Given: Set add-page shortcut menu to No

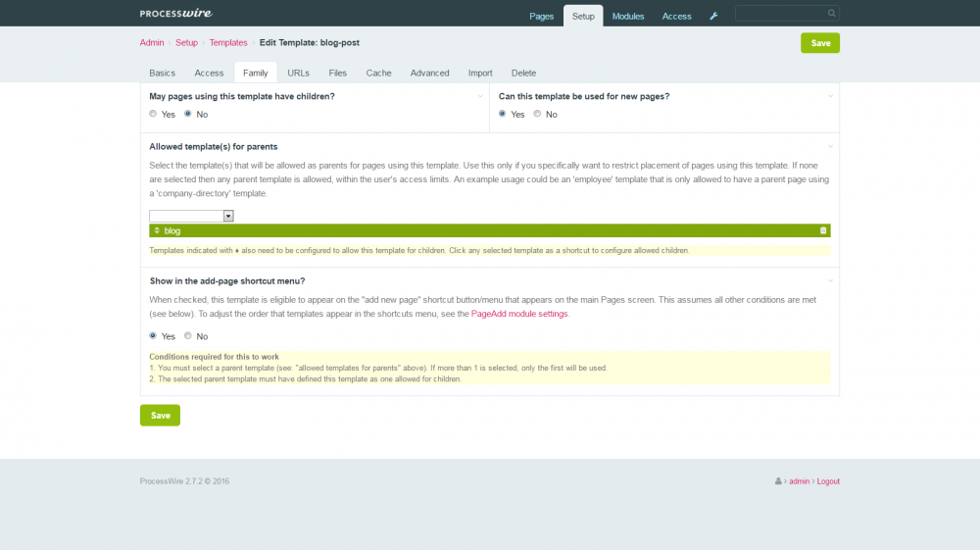Looking at the screenshot, I should point(187,335).
